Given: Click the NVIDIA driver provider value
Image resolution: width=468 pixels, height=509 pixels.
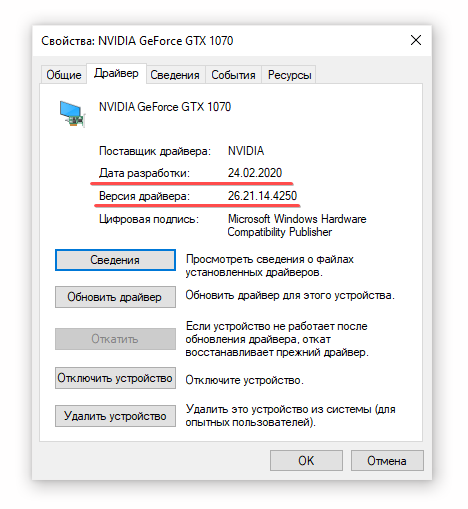Looking at the screenshot, I should [x=246, y=151].
